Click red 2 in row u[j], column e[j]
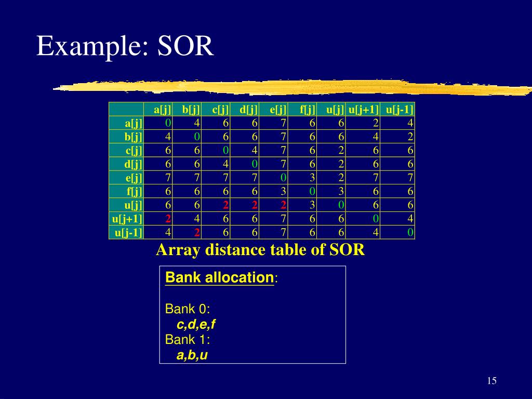Screen dimensions: 532x399 click(283, 205)
